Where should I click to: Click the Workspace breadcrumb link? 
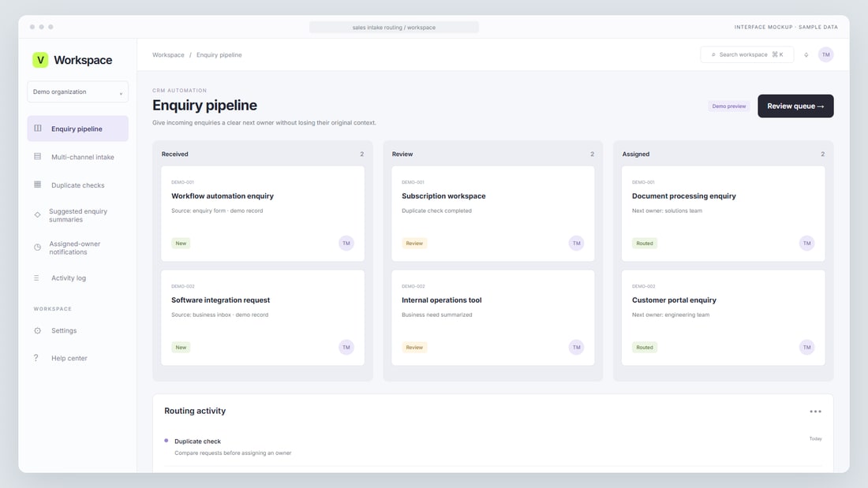pos(168,54)
